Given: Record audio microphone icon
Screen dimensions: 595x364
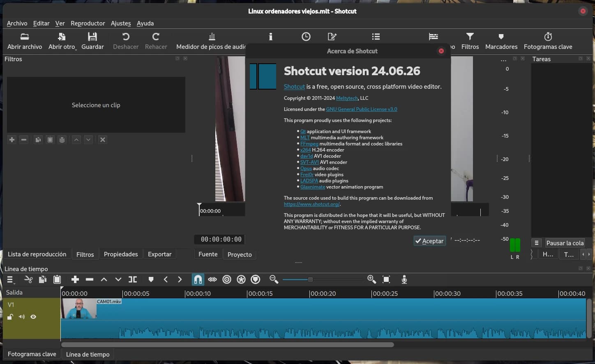Looking at the screenshot, I should [404, 279].
